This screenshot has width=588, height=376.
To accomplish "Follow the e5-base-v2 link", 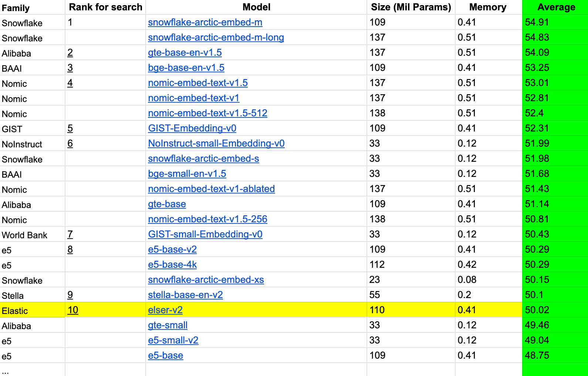I will pos(172,250).
